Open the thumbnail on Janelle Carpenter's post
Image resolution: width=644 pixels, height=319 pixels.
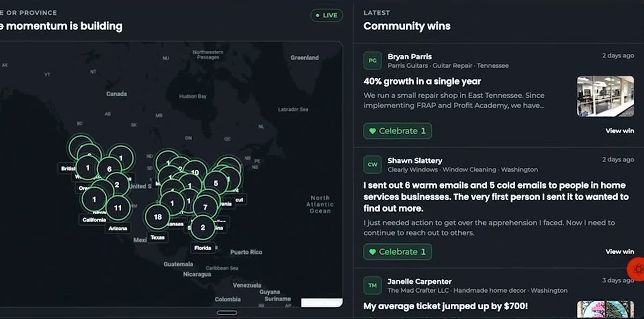coord(605,309)
